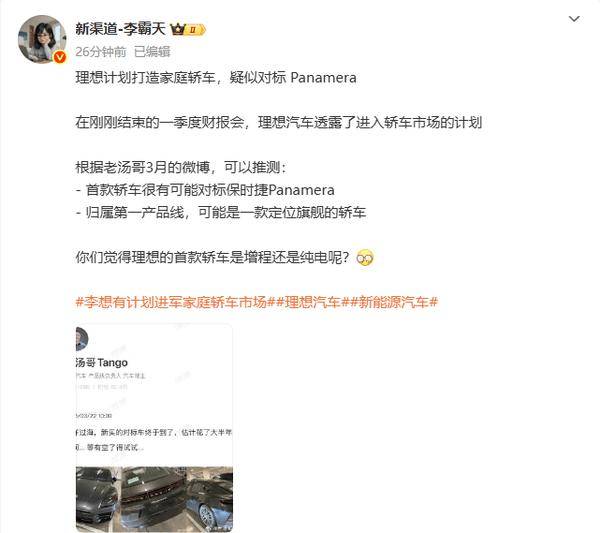Click the glasses-face emoji in the post
The width and height of the screenshot is (600, 533).
365,258
